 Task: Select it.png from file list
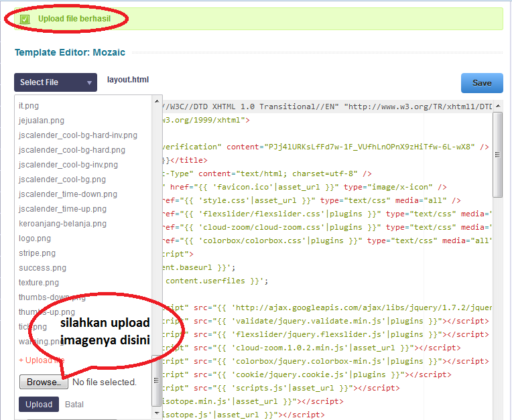coord(29,106)
